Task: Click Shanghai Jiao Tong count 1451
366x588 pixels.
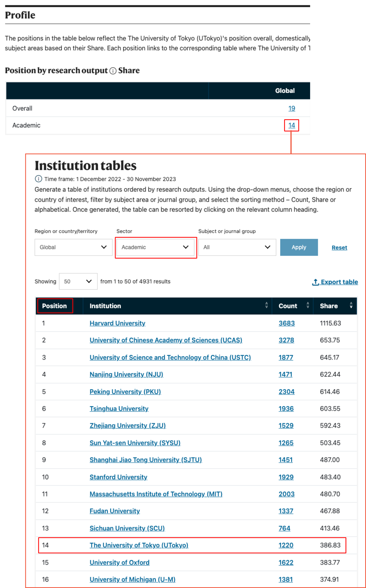Action: click(x=286, y=460)
